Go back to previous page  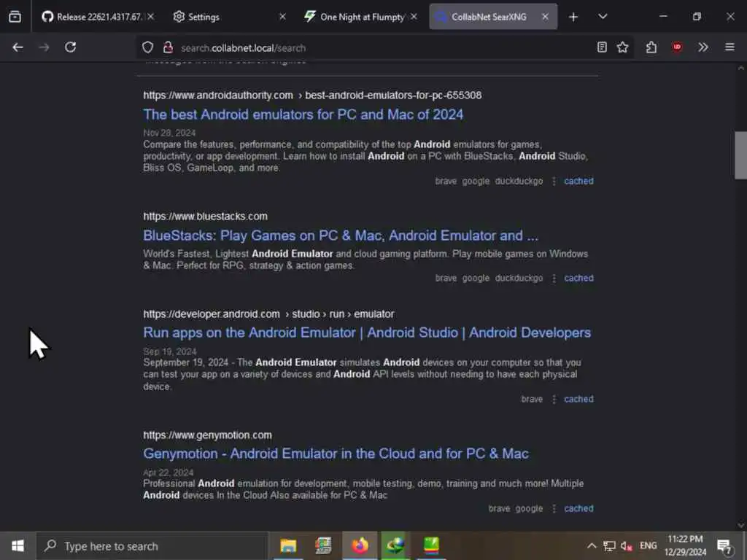click(x=18, y=47)
